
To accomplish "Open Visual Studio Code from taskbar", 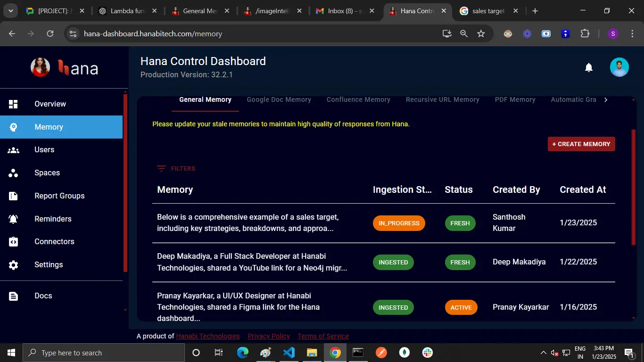I will [x=289, y=353].
